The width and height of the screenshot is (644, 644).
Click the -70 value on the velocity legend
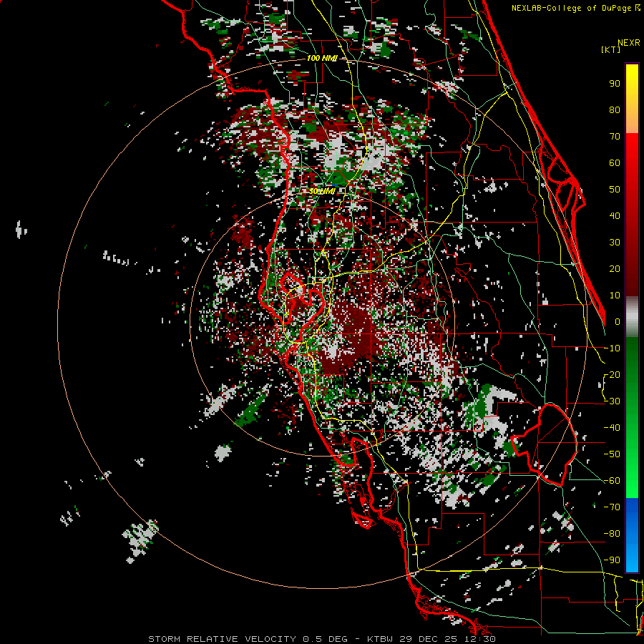[x=612, y=507]
